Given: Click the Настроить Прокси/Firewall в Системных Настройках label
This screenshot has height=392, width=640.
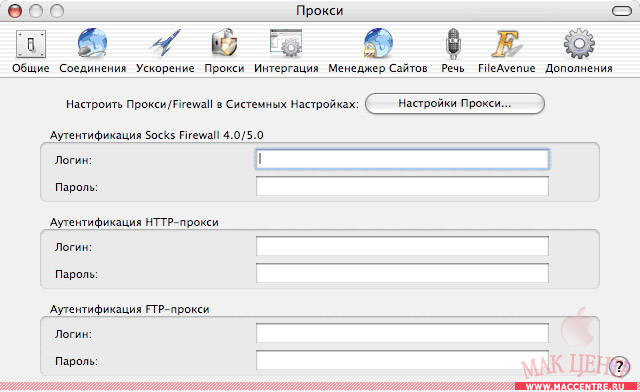Looking at the screenshot, I should pos(212,105).
